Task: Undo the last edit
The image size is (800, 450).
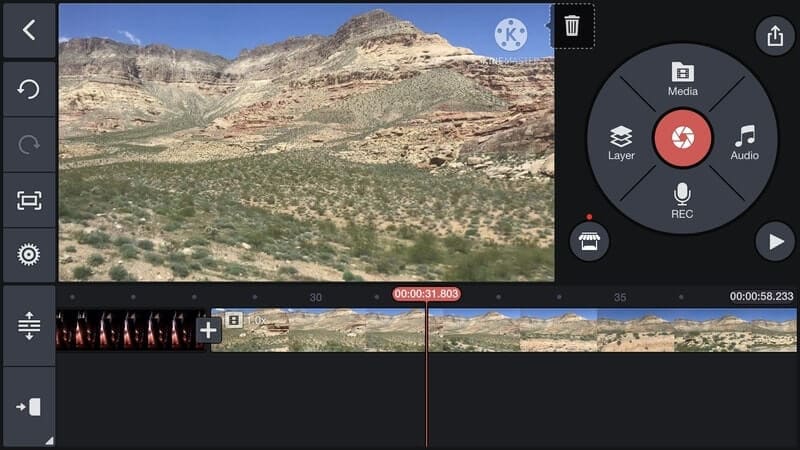Action: [29, 89]
